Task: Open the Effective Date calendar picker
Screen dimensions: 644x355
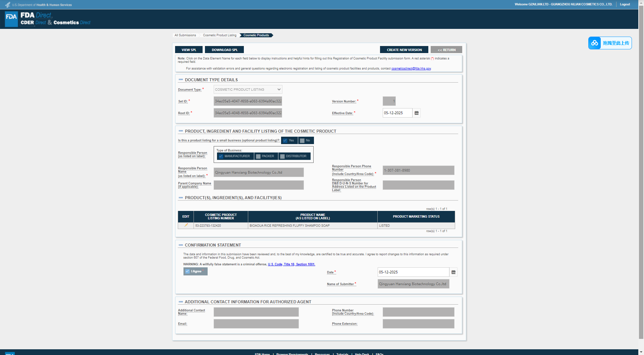Action: click(417, 113)
